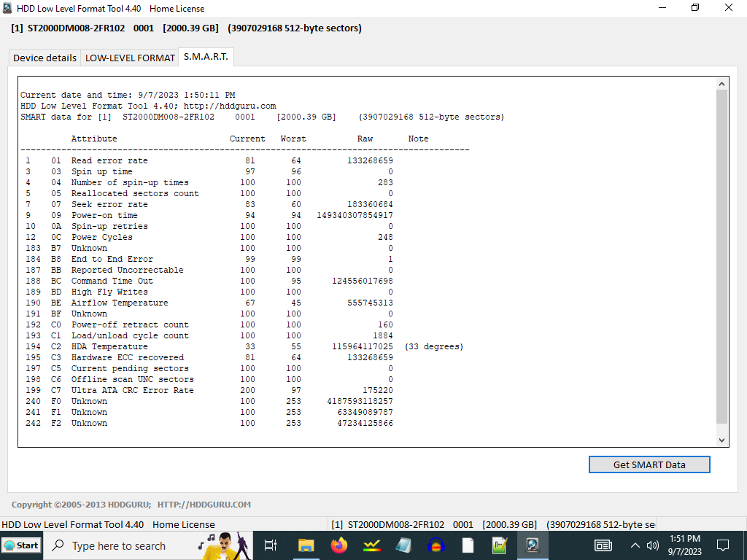
Task: Open the volume control speaker icon
Action: pyautogui.click(x=653, y=545)
